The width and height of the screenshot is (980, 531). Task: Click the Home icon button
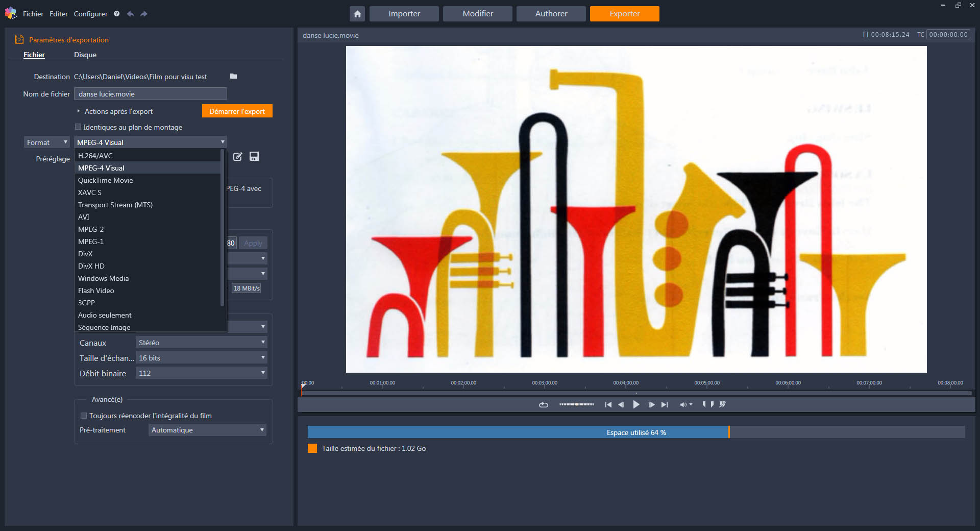tap(357, 14)
